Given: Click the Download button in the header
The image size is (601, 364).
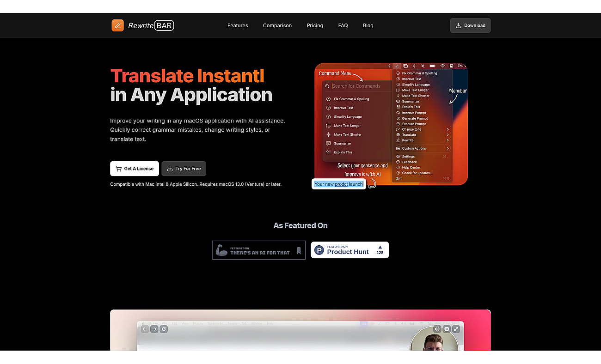Looking at the screenshot, I should click(470, 25).
